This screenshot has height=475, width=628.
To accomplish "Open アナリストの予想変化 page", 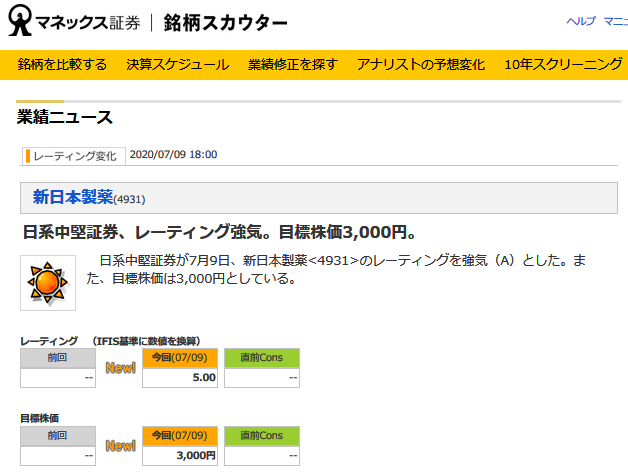I will coord(421,65).
